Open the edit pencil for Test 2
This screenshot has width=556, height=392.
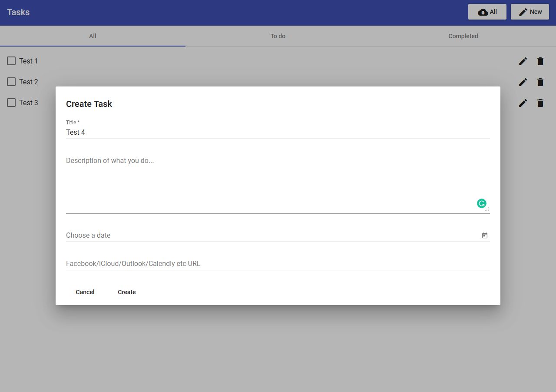click(523, 82)
